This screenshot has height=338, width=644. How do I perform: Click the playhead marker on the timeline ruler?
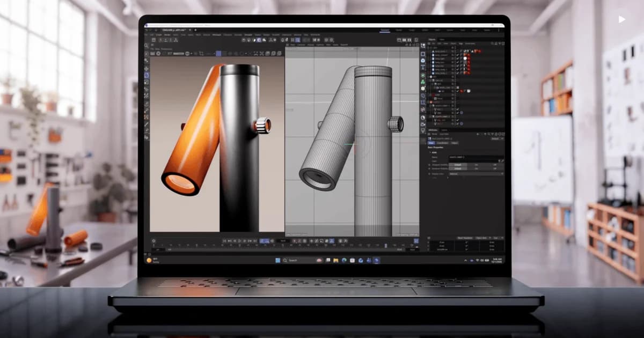pyautogui.click(x=385, y=245)
